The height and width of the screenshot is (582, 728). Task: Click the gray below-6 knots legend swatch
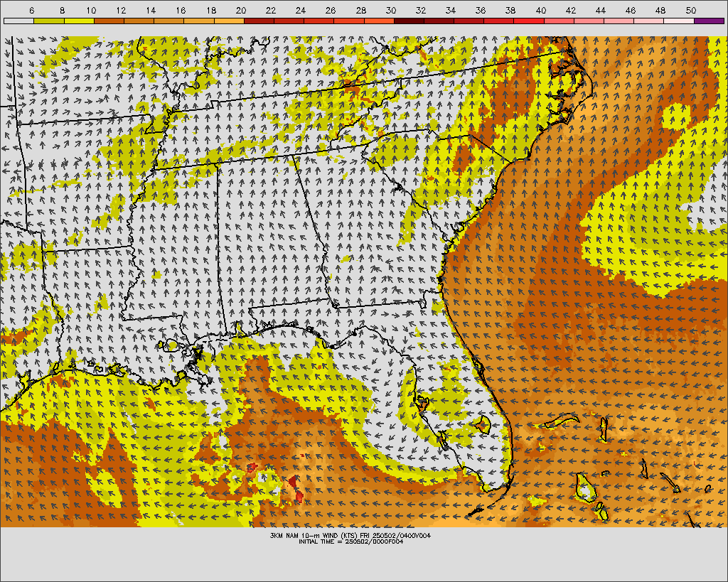tap(19, 21)
